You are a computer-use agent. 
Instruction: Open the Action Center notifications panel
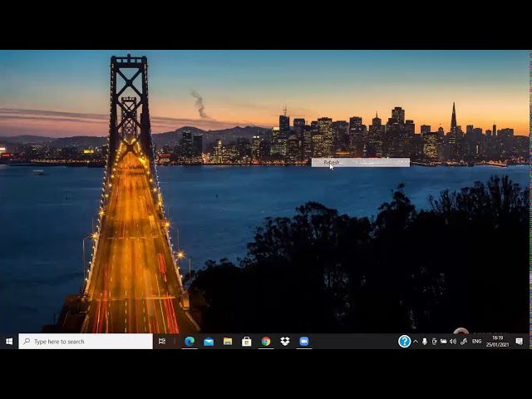coord(520,341)
